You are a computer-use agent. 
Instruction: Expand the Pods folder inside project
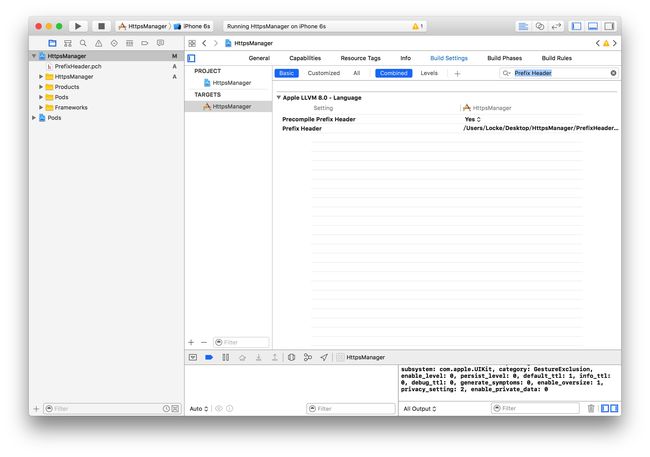41,97
